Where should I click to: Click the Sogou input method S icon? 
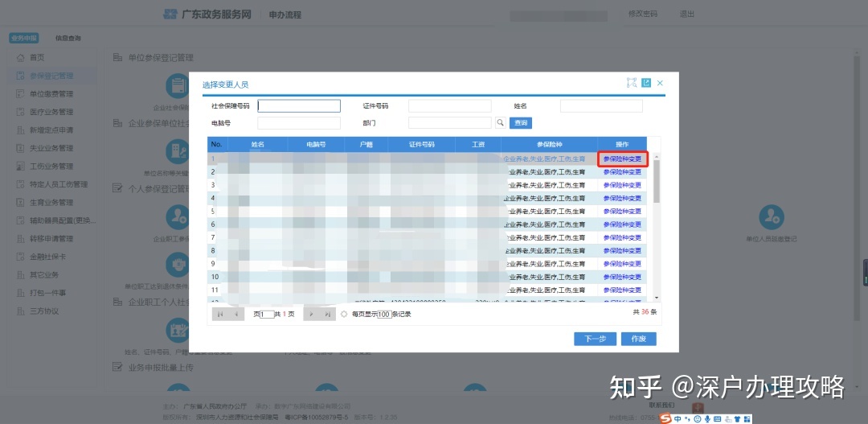(x=666, y=418)
